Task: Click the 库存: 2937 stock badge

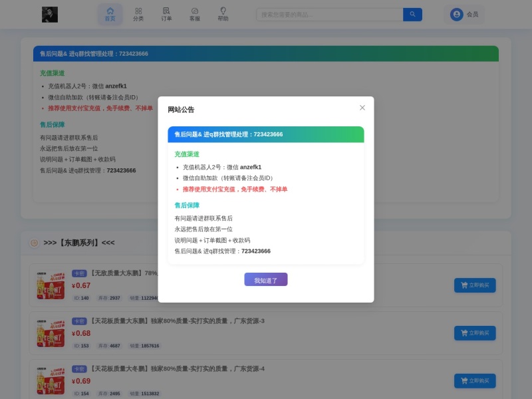Action: click(x=109, y=298)
